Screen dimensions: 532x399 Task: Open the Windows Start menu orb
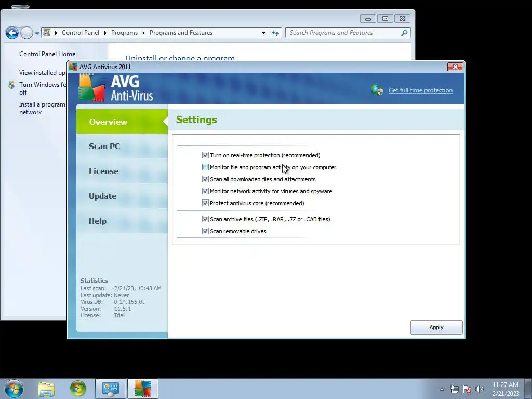14,389
